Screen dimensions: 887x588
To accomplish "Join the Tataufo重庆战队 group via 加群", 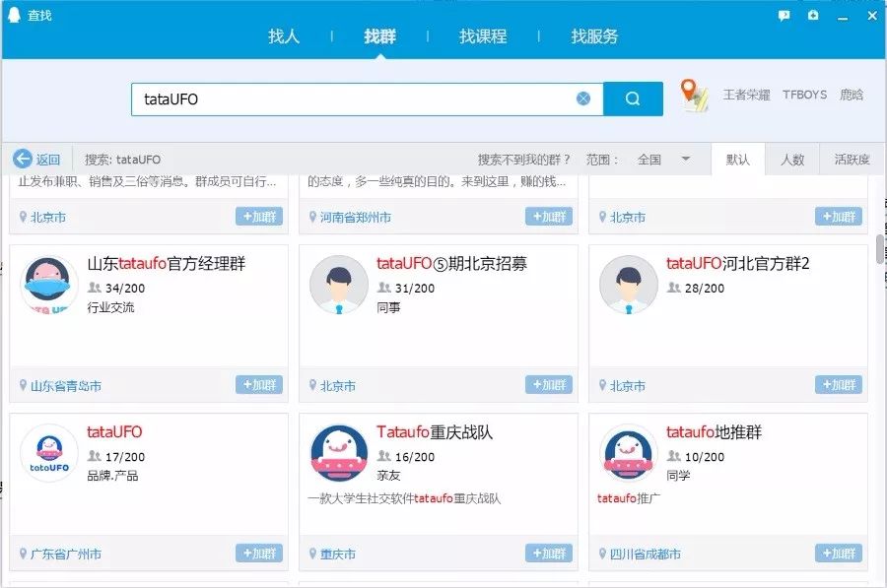I will [x=549, y=554].
